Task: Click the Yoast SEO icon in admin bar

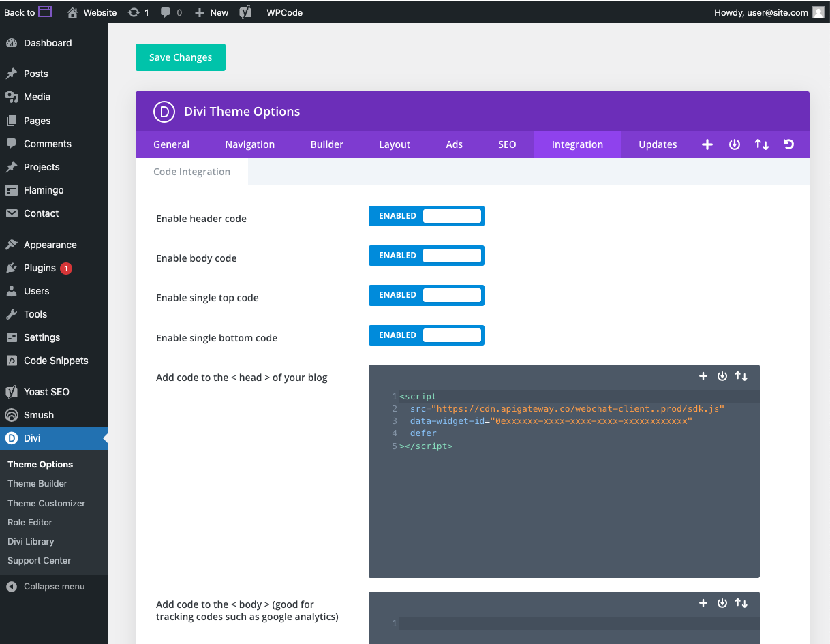Action: pyautogui.click(x=246, y=12)
